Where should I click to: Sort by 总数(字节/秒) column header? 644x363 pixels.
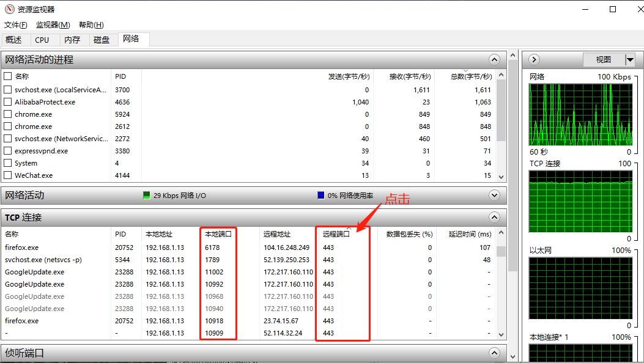[471, 76]
